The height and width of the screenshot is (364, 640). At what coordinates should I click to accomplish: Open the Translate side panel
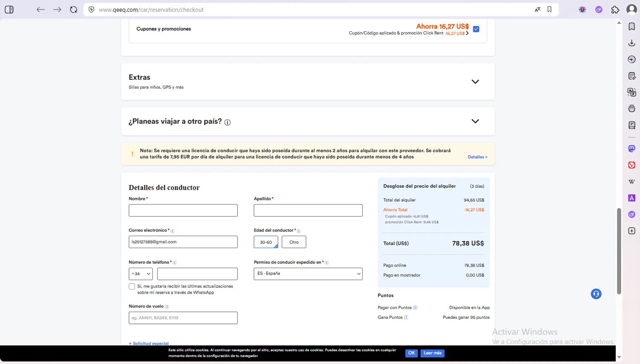tap(632, 92)
